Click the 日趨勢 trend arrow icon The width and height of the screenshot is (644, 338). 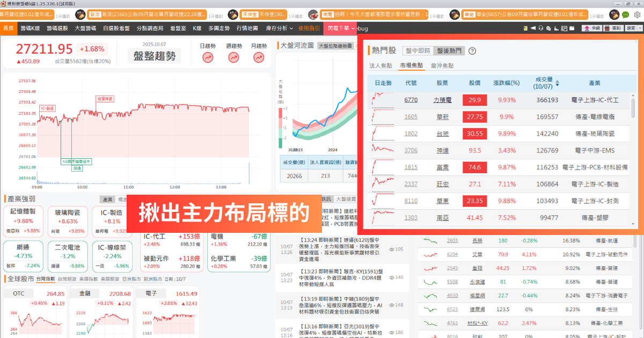(207, 57)
